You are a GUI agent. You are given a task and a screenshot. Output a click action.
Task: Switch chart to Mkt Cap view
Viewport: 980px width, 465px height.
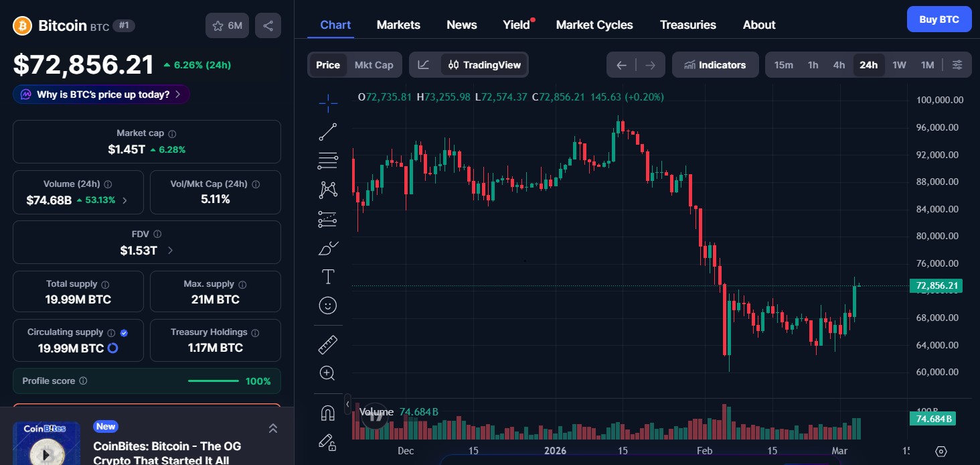point(374,64)
